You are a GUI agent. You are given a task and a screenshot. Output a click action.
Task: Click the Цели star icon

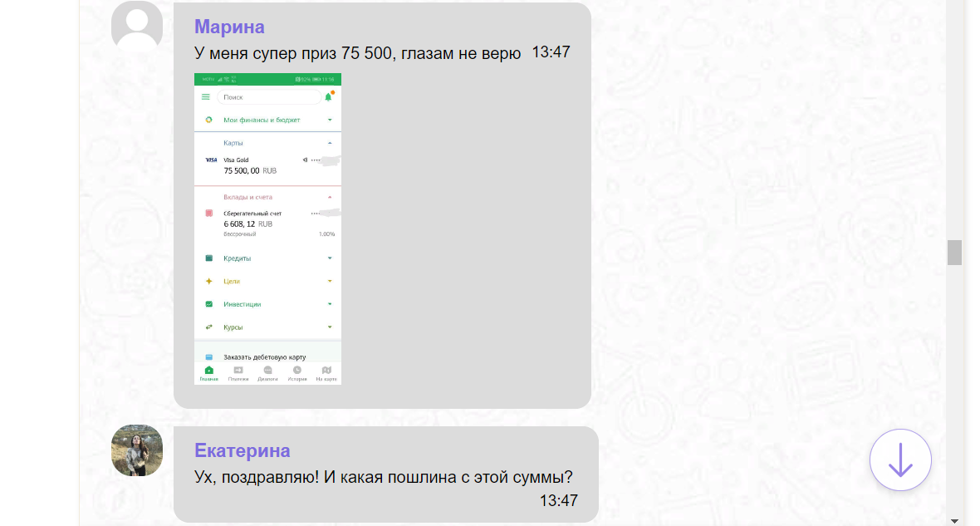209,282
